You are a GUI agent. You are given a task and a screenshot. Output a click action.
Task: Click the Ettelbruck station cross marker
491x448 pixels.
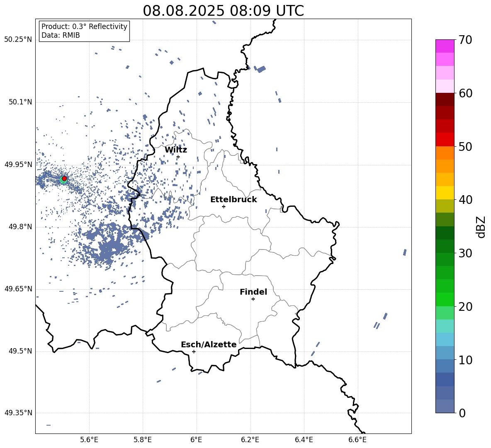tap(224, 206)
